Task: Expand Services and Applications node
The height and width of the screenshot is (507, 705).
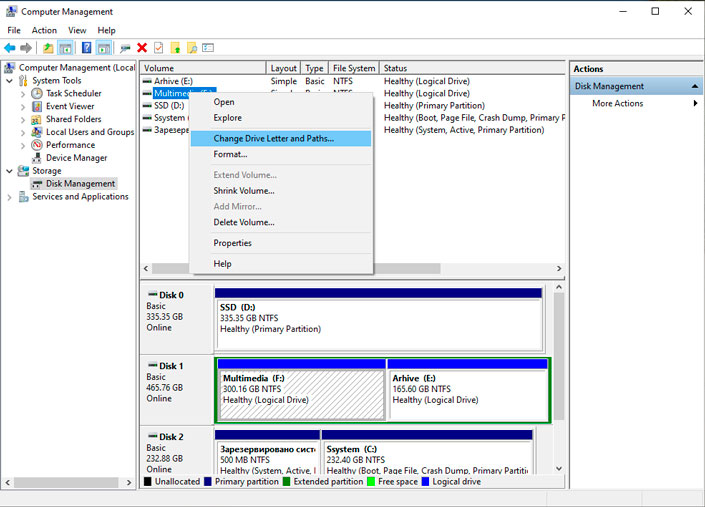Action: pos(9,197)
